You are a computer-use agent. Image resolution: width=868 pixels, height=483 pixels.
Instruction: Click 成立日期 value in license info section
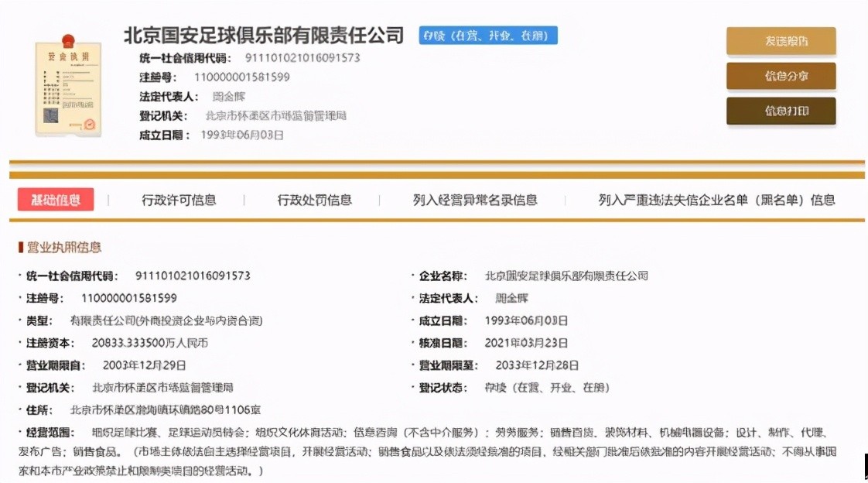coord(526,320)
